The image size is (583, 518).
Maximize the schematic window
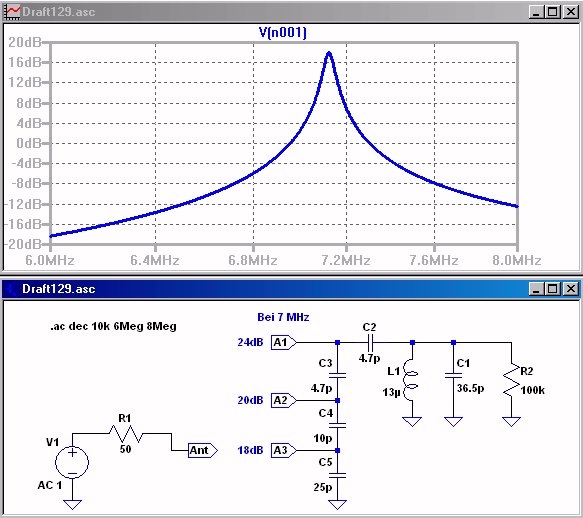[x=553, y=289]
